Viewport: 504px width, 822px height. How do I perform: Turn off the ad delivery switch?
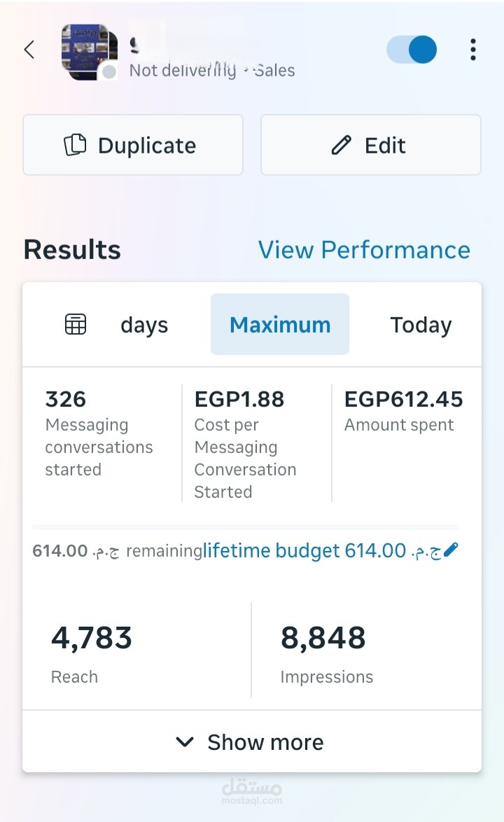(x=412, y=50)
